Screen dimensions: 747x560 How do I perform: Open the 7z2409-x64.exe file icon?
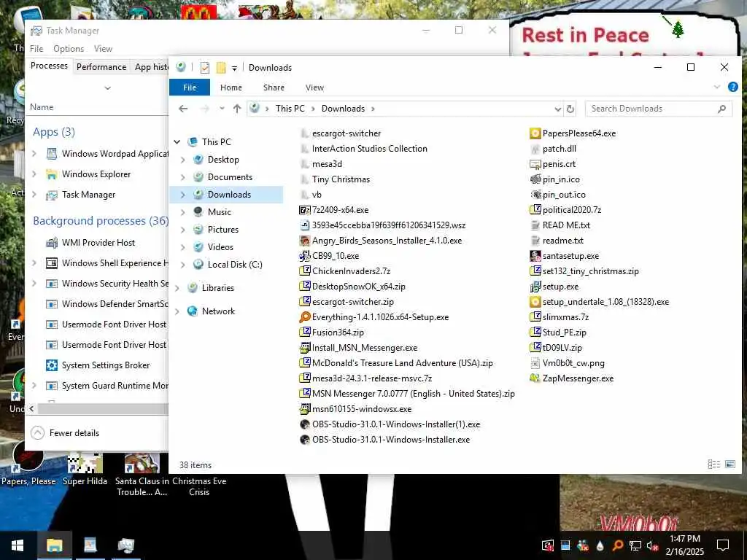point(304,210)
